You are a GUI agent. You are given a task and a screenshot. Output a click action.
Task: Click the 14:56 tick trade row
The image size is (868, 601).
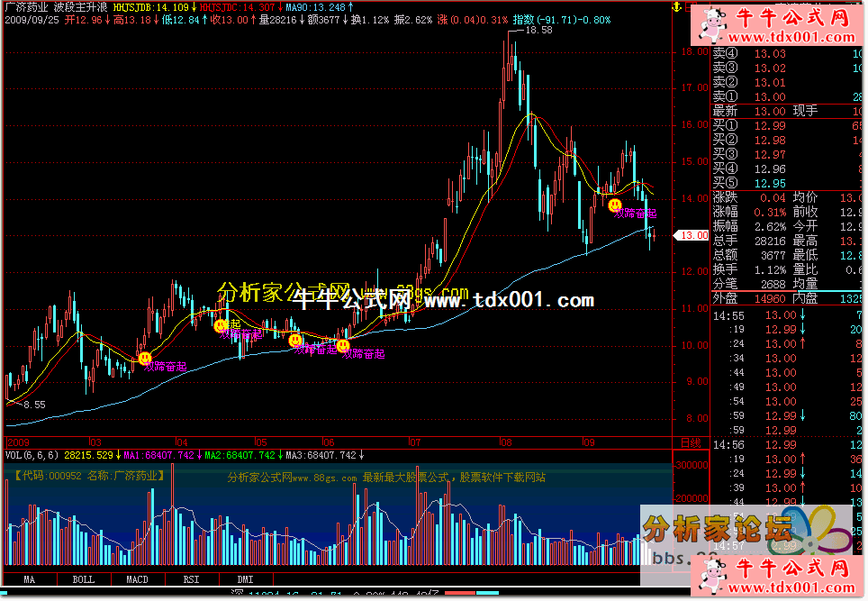(x=787, y=445)
